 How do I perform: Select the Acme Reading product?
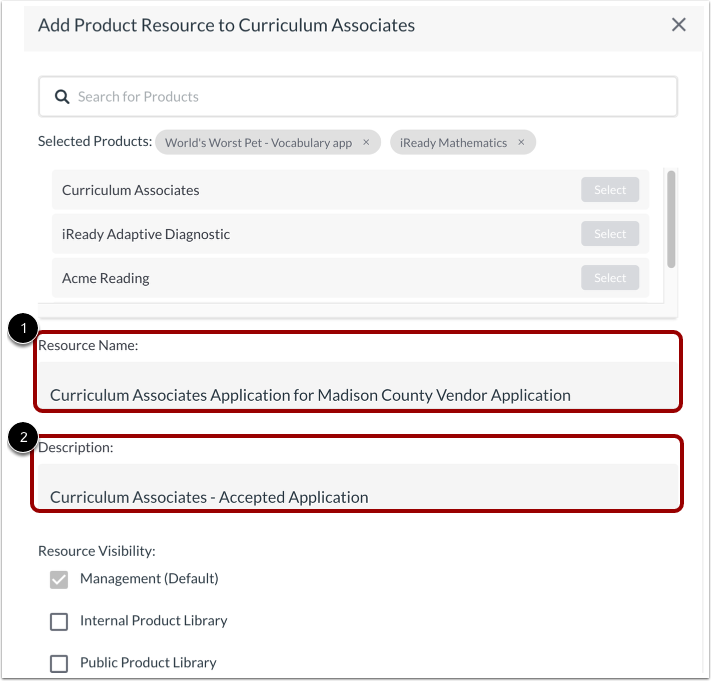pyautogui.click(x=609, y=278)
